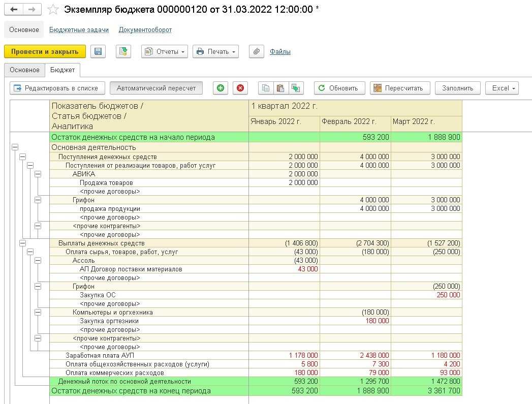The image size is (532, 404).
Task: Click the green add row icon
Action: [x=220, y=88]
